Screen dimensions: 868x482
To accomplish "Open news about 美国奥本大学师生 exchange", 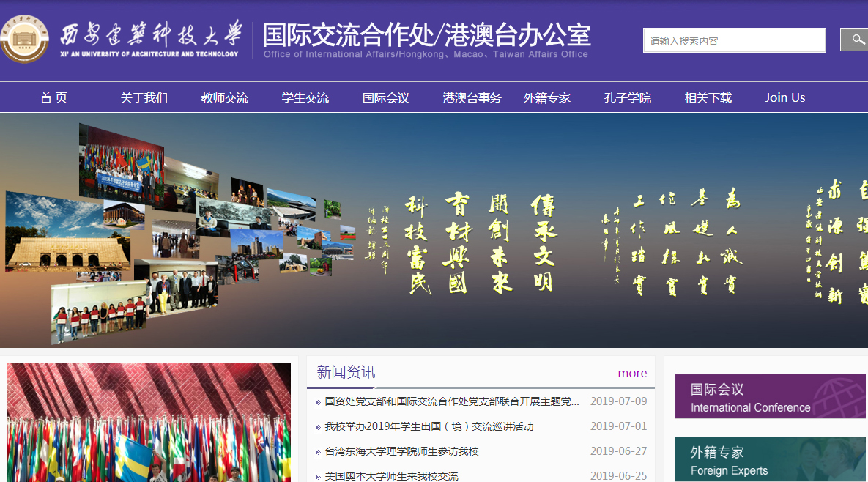I will pos(391,476).
